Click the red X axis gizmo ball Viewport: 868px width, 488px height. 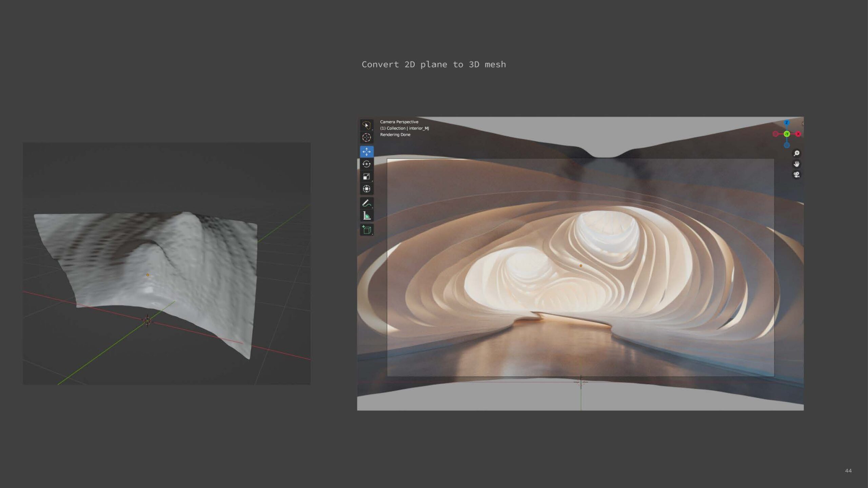tap(798, 134)
